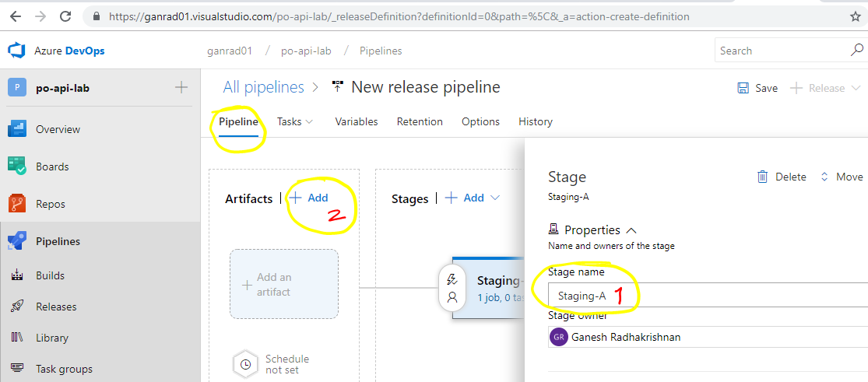Image resolution: width=868 pixels, height=382 pixels.
Task: Click the schedule clock icon
Action: point(245,364)
